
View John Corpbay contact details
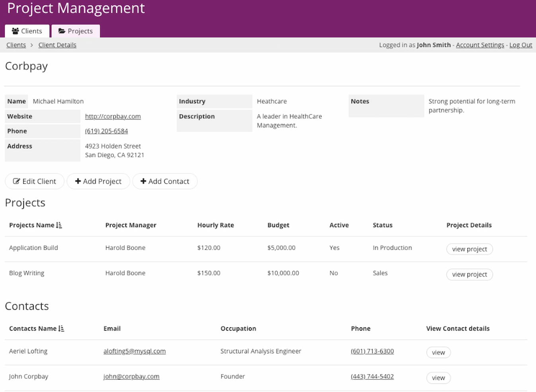point(438,378)
